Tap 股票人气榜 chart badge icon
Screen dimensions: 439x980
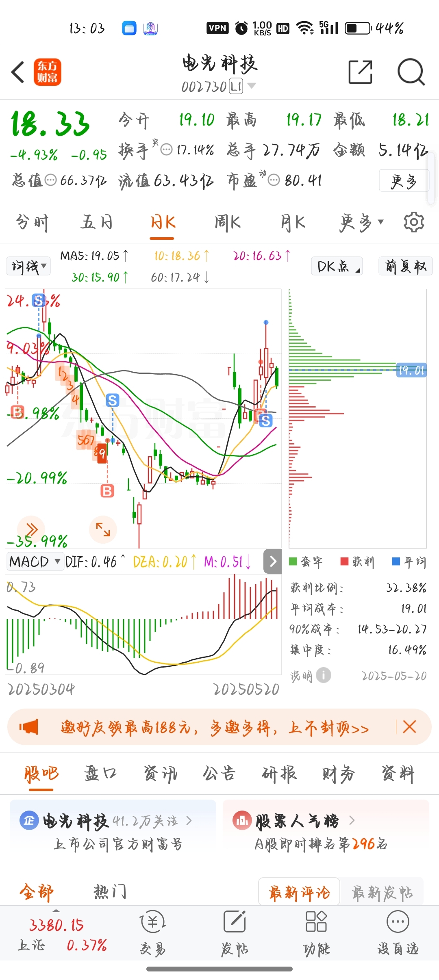pos(242,821)
